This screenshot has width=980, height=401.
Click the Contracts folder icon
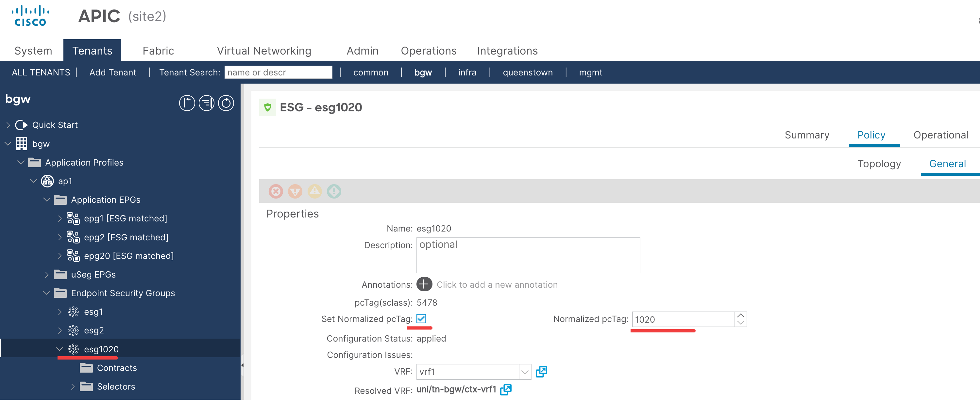click(x=86, y=368)
